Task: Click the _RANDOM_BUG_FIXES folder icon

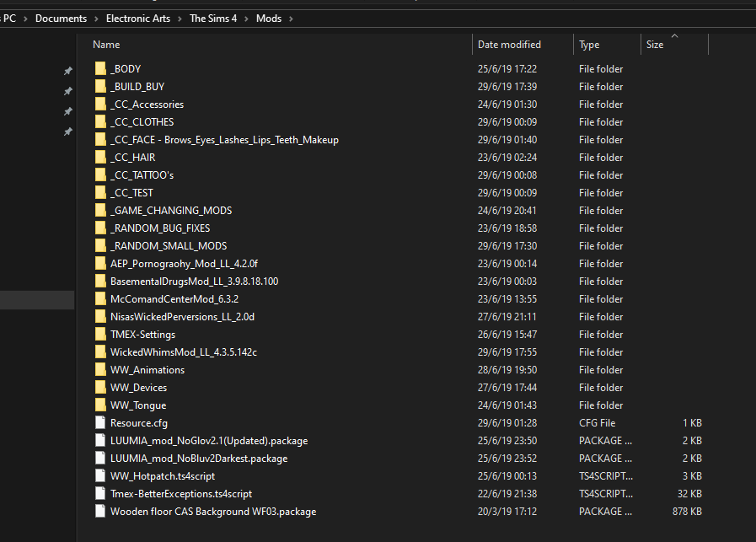Action: click(x=100, y=228)
